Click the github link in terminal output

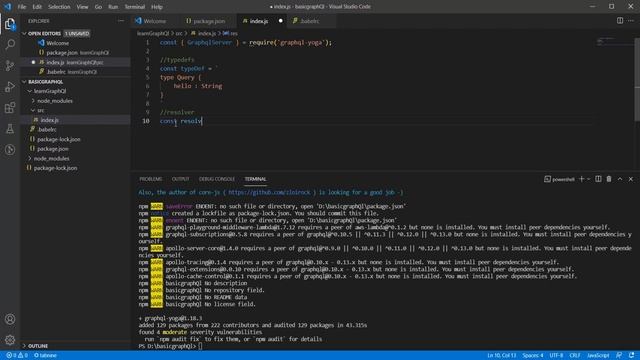click(270, 192)
